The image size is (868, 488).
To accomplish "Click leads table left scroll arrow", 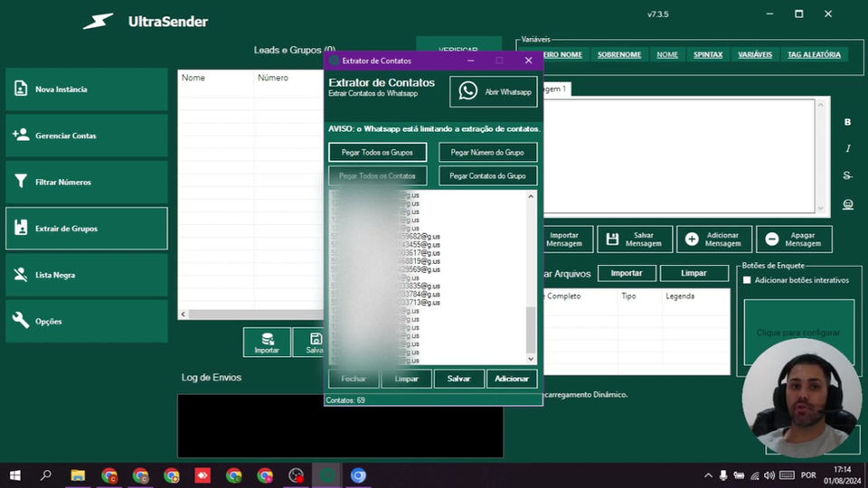I will tap(184, 314).
